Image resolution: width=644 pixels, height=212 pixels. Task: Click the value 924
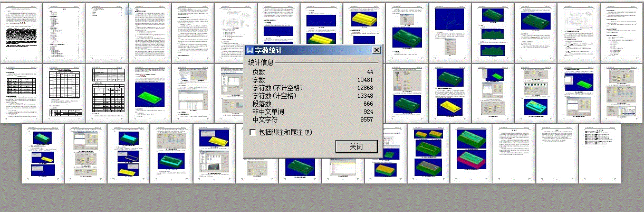pyautogui.click(x=368, y=112)
